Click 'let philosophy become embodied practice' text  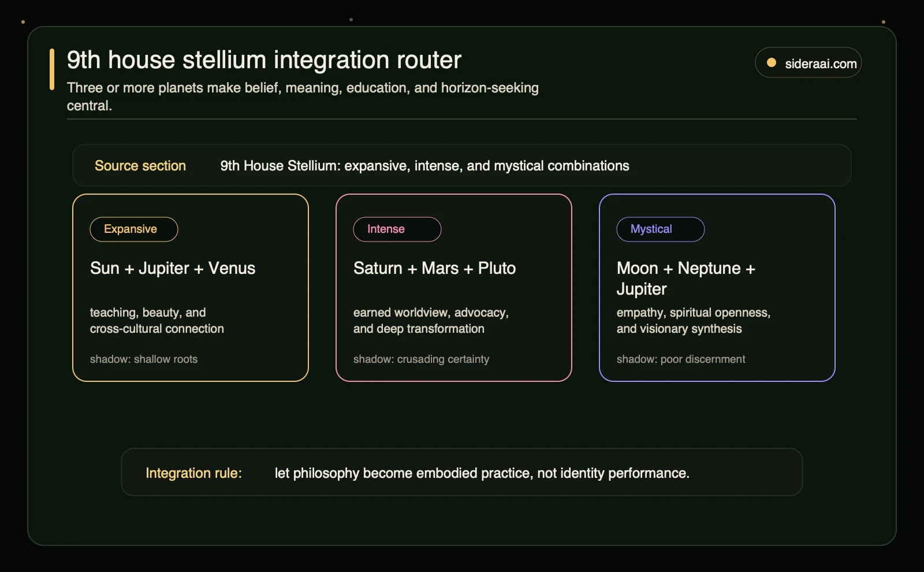coord(482,473)
